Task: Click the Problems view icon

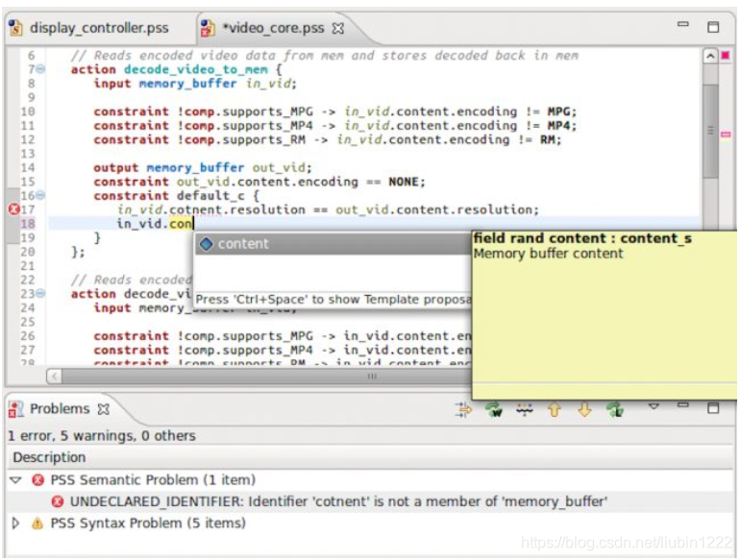Action: (x=15, y=409)
